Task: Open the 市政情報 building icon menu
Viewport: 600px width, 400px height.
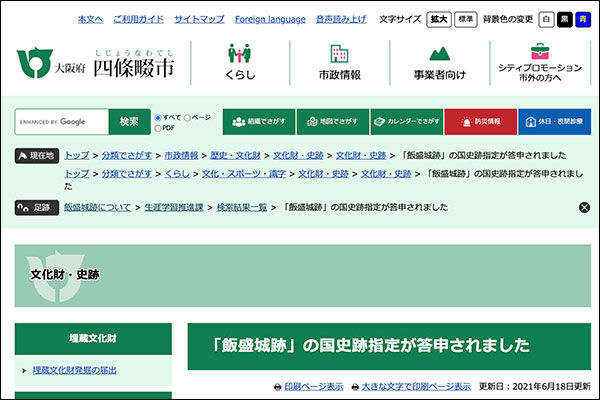Action: point(340,62)
